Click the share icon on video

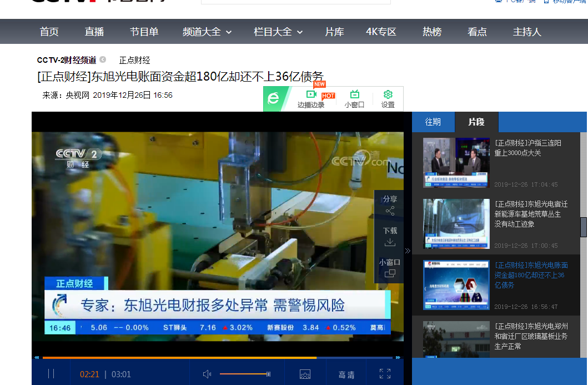click(390, 211)
